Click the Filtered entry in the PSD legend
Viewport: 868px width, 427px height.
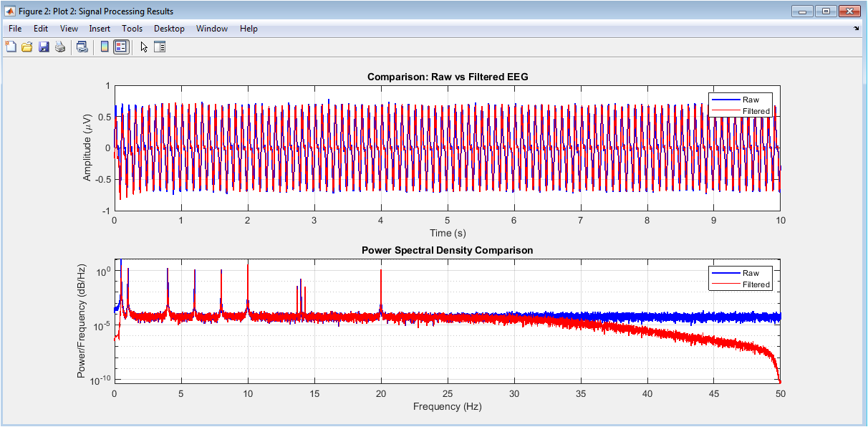coord(756,284)
